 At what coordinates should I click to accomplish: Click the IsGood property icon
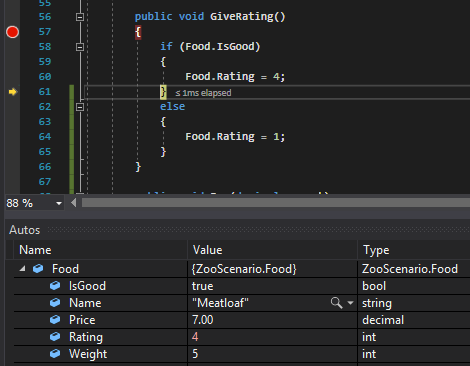click(x=55, y=286)
